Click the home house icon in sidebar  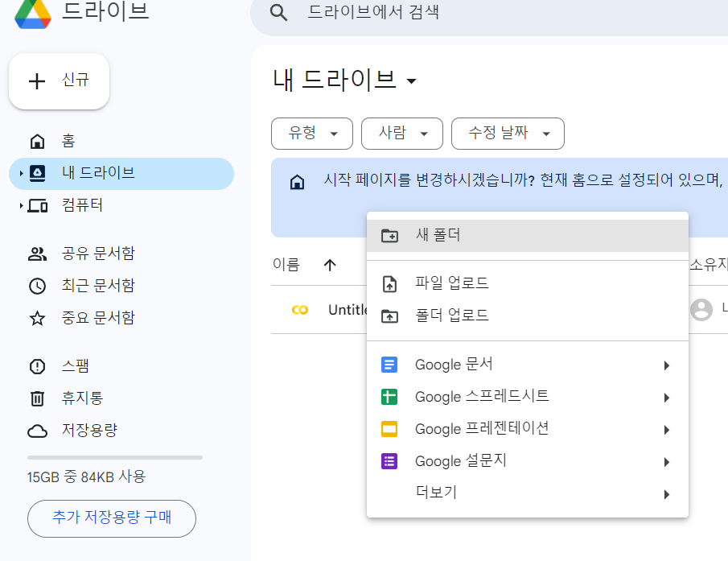coord(37,141)
